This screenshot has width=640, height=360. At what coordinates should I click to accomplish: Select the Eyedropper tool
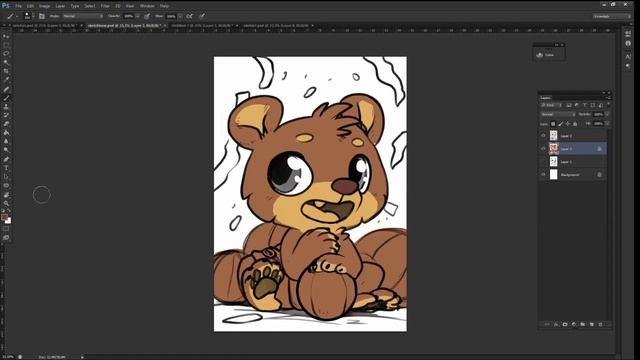[x=6, y=80]
